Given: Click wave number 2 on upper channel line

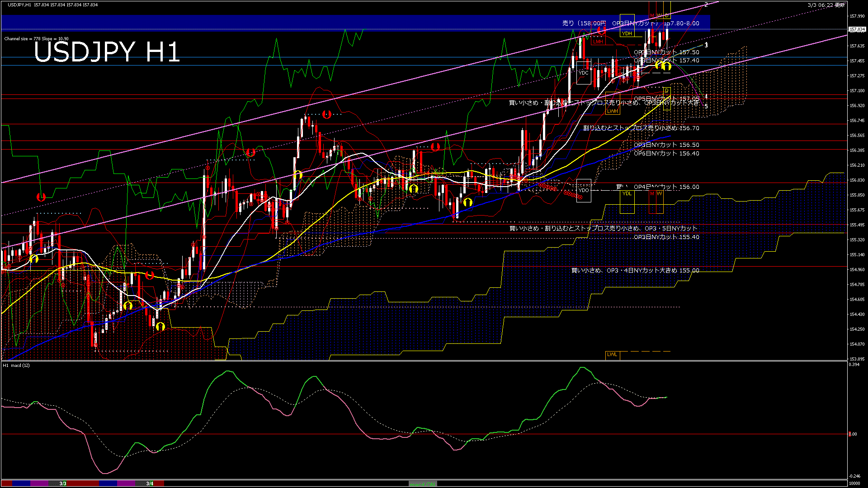Looking at the screenshot, I should point(706,5).
